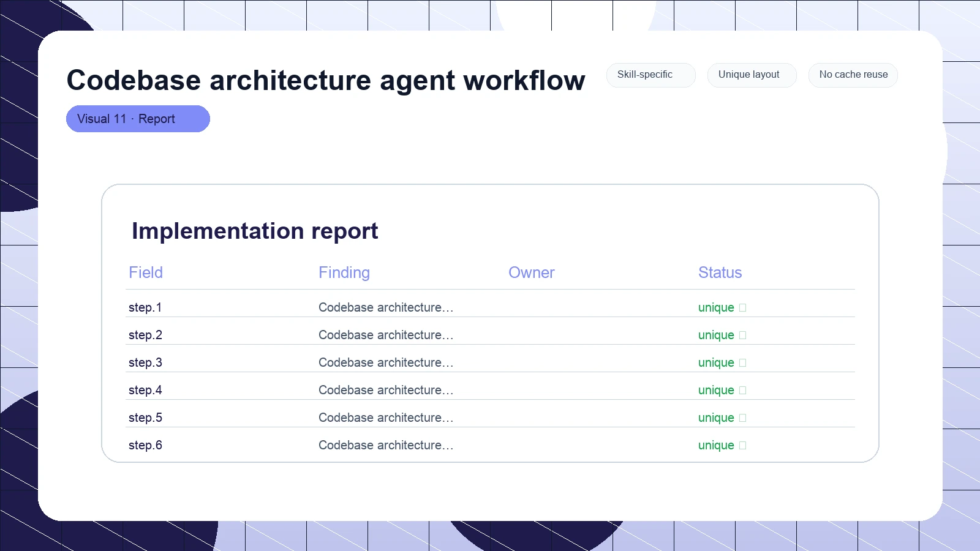Click the unique status in step.1 row
Image resolution: width=980 pixels, height=551 pixels.
click(x=722, y=307)
